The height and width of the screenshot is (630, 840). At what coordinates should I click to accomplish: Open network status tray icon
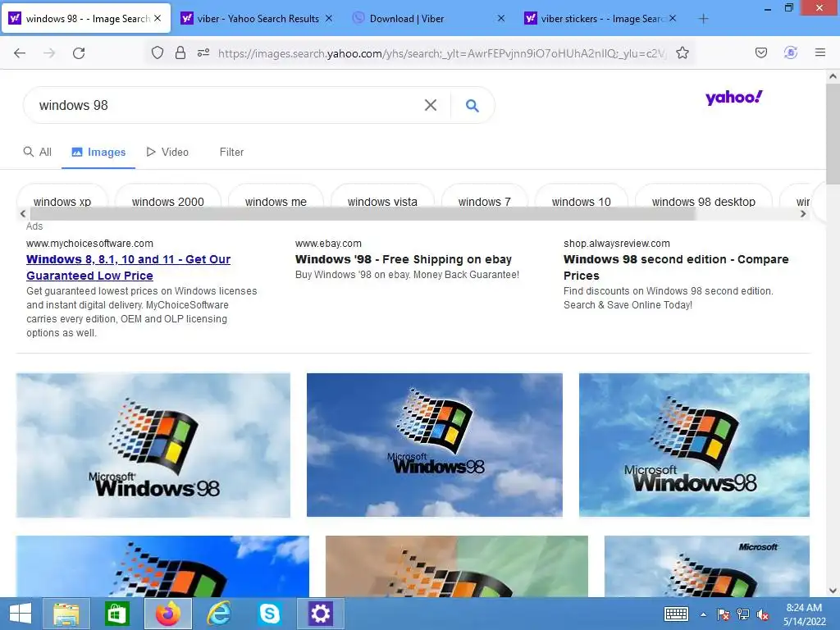[x=743, y=614]
